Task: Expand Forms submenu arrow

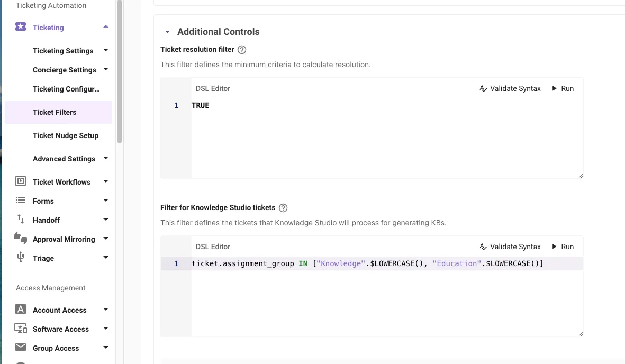Action: tap(106, 201)
